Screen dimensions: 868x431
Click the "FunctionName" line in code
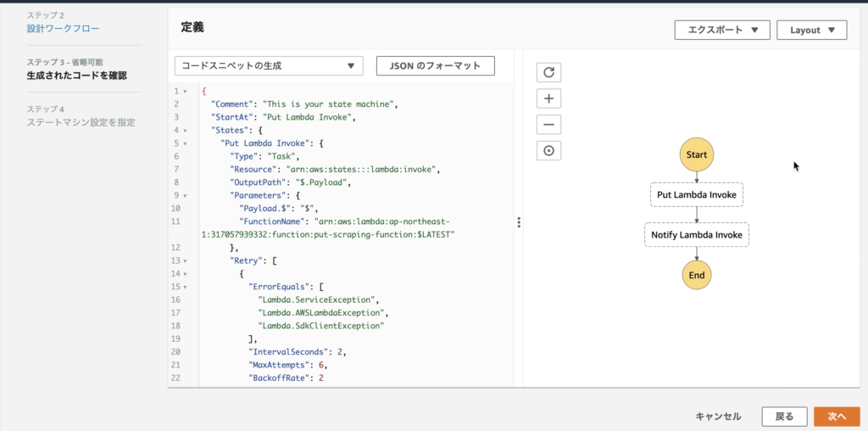[329, 228]
